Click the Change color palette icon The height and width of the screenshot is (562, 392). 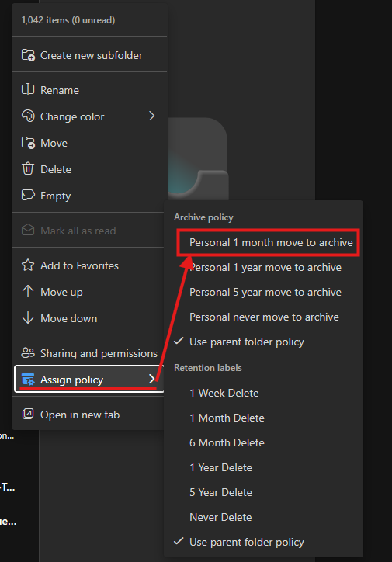point(28,116)
